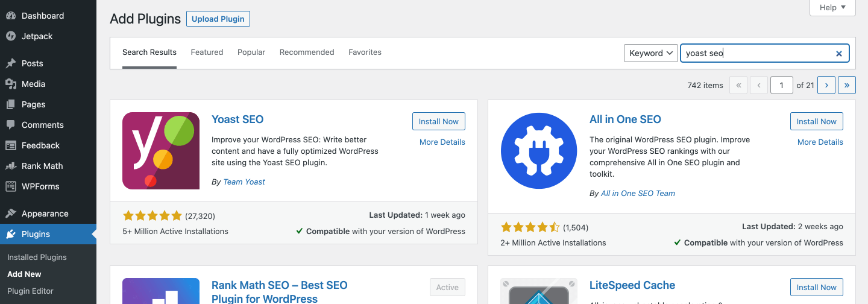Click the 2+ Million Active Installations text
The image size is (868, 304).
(x=553, y=242)
